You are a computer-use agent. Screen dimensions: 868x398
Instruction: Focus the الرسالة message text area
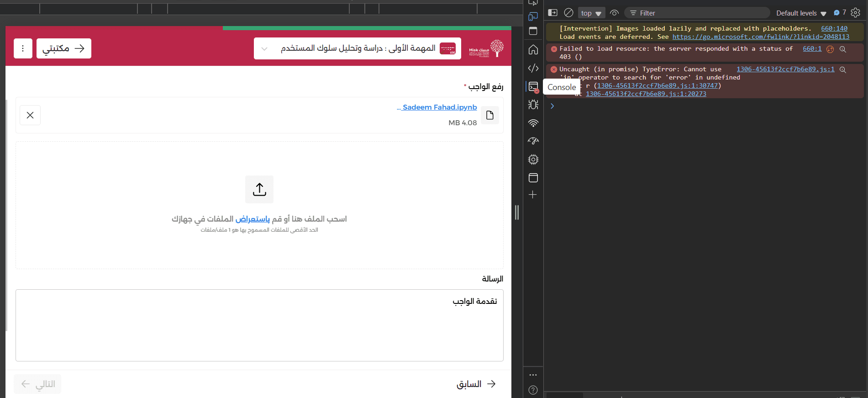tap(259, 325)
